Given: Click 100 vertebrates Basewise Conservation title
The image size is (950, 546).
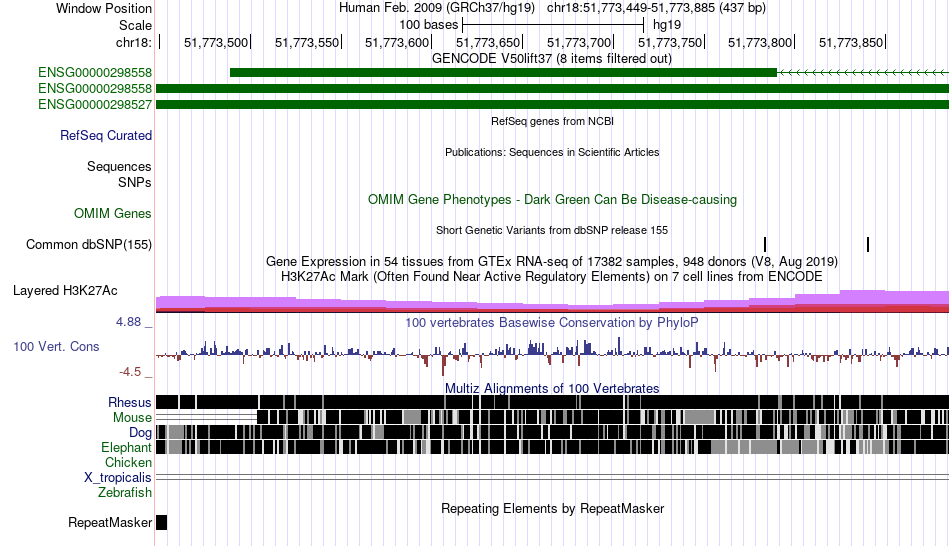Looking at the screenshot, I should (552, 322).
